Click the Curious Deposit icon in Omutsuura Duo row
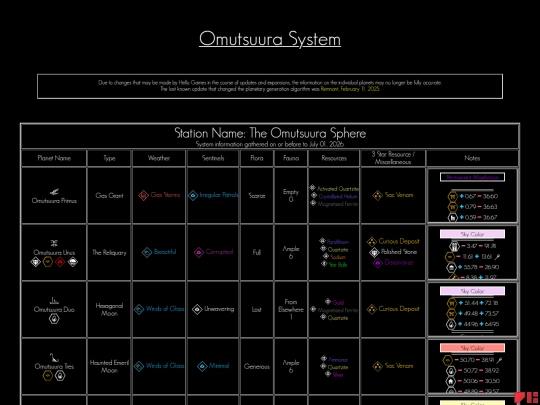This screenshot has height=405, width=540. (372, 309)
